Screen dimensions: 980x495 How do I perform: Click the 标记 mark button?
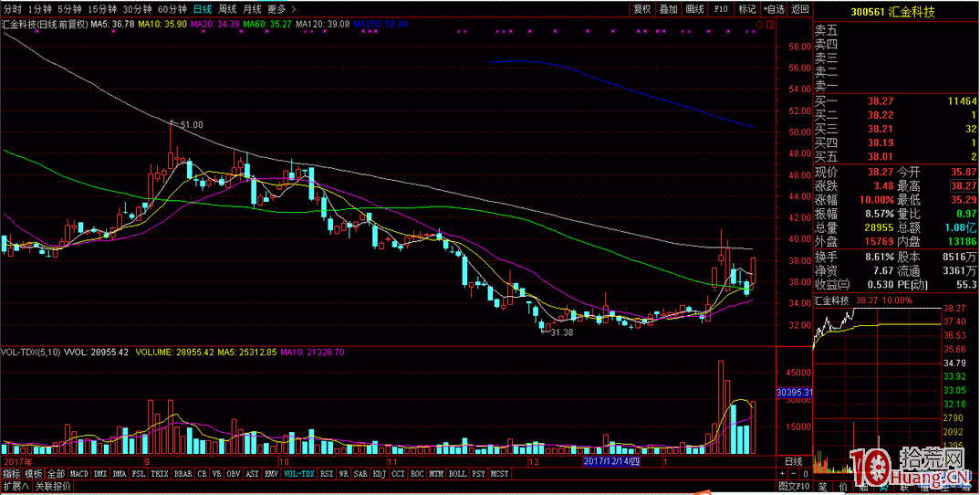click(747, 9)
